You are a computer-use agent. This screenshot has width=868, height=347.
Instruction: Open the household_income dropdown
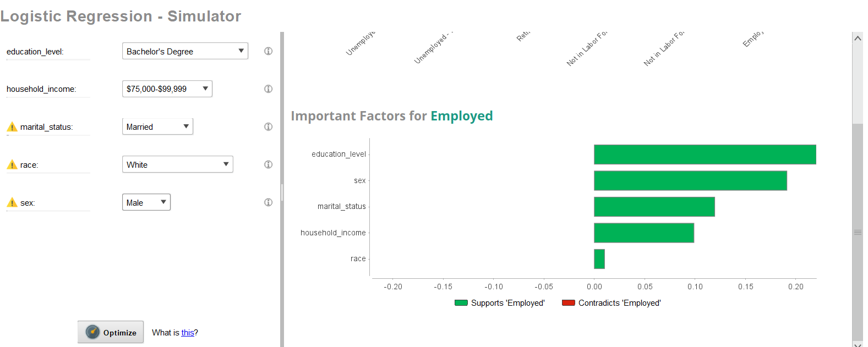[167, 89]
